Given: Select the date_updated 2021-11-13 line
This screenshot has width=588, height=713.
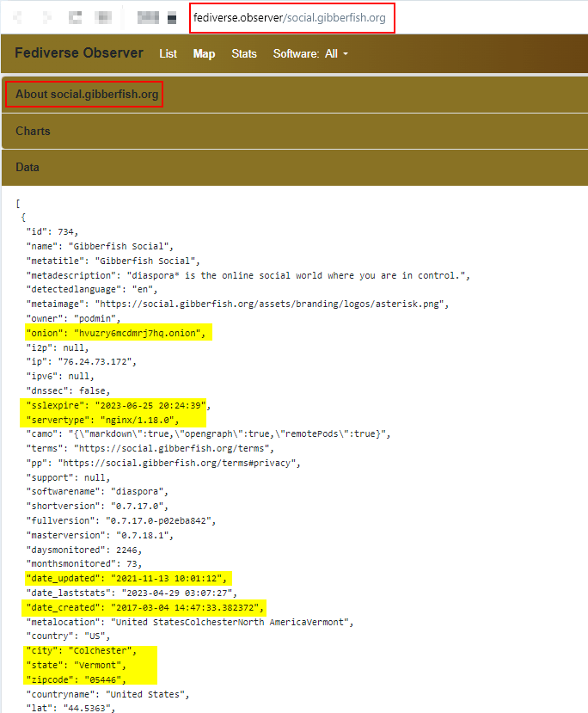Looking at the screenshot, I should (x=126, y=579).
